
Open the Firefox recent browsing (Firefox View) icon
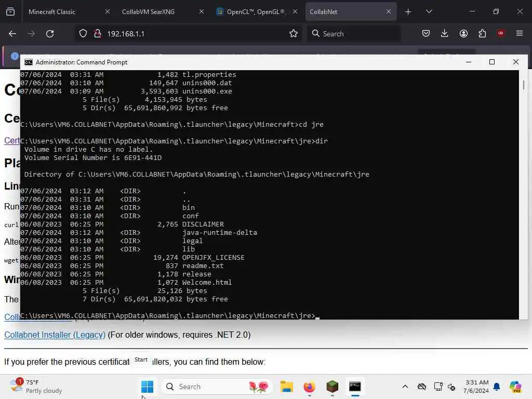(x=10, y=12)
